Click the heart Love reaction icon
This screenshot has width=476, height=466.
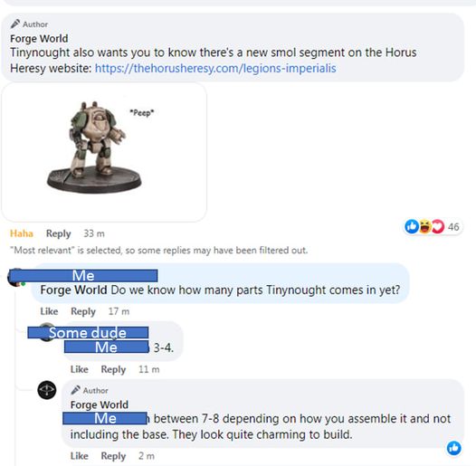point(438,226)
